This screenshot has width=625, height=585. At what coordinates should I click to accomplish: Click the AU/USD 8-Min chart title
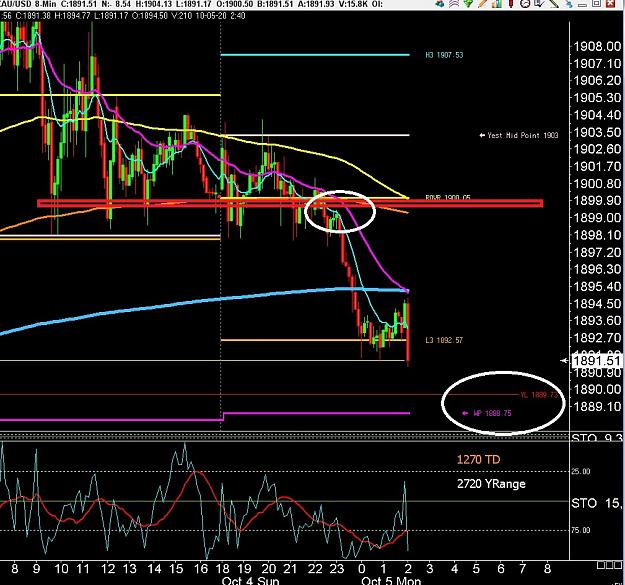coord(28,4)
